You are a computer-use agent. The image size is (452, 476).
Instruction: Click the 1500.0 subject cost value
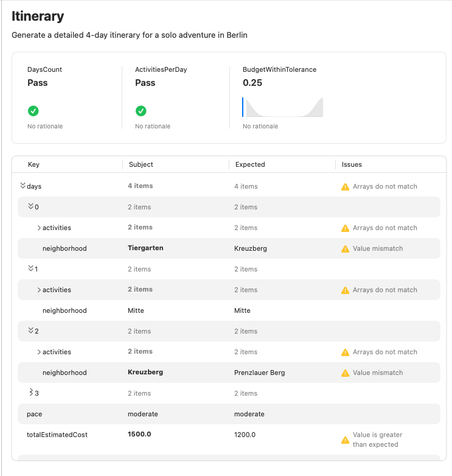point(139,434)
